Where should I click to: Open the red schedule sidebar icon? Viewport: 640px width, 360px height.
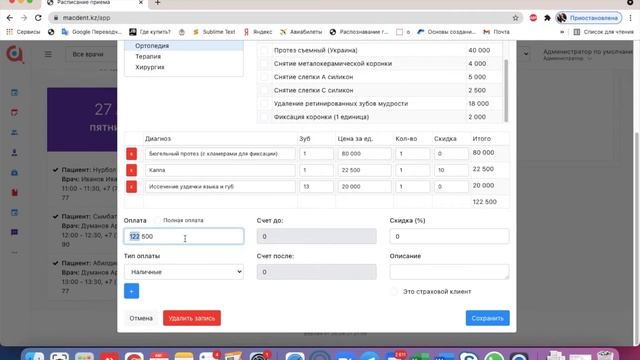[x=14, y=112]
